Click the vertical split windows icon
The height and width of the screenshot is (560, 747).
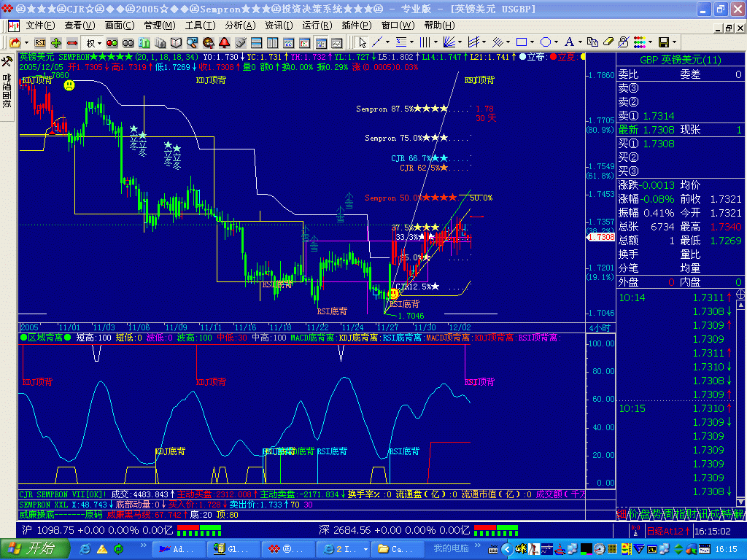tap(273, 43)
